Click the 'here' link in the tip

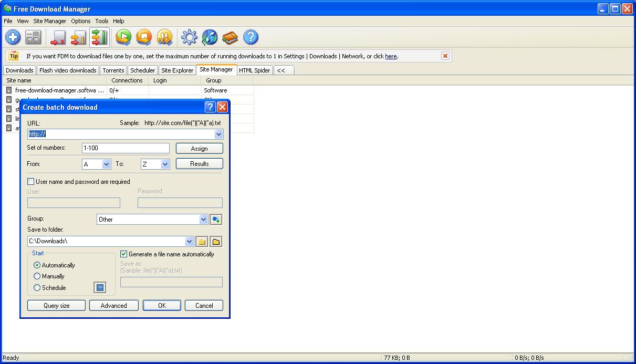coord(391,56)
